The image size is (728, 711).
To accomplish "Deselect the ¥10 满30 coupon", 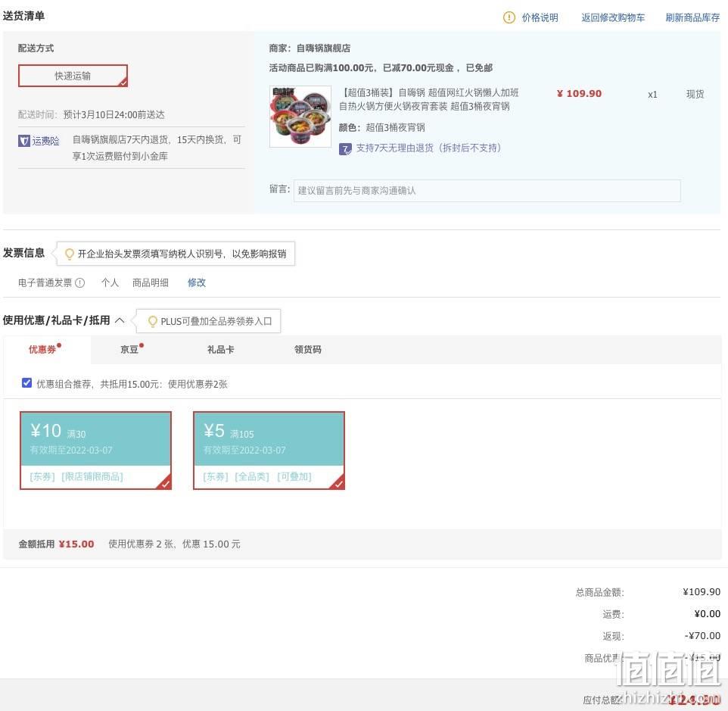I will (95, 451).
